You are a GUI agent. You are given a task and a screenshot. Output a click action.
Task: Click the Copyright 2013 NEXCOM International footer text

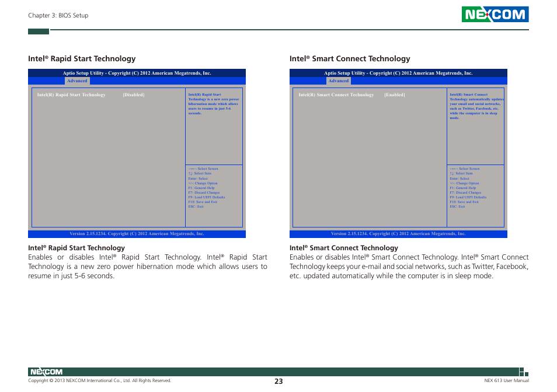point(99,380)
